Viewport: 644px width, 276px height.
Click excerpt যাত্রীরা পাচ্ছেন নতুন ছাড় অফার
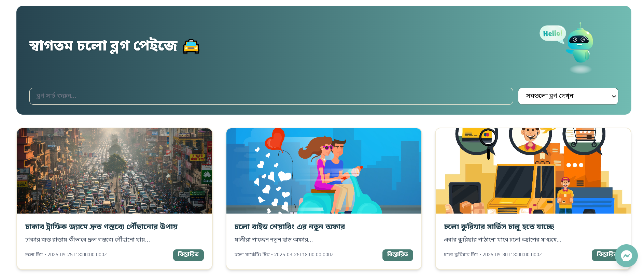(x=274, y=240)
